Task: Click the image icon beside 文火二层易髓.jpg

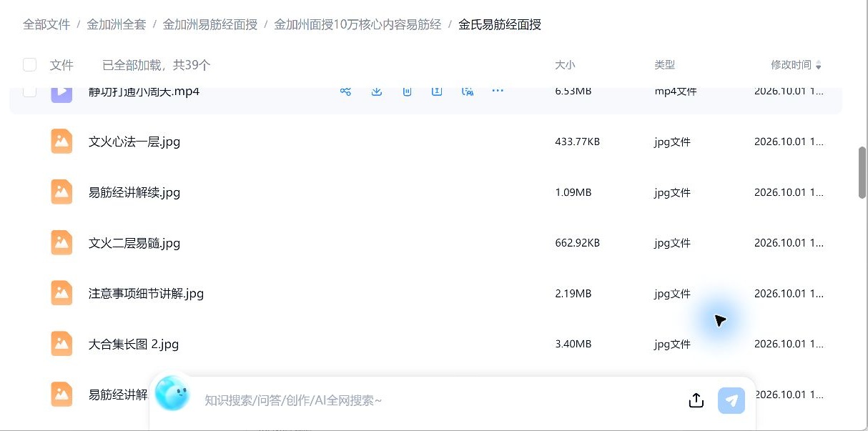Action: [x=62, y=243]
